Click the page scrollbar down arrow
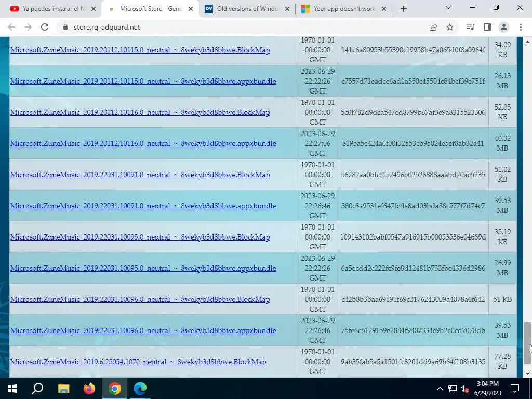The width and height of the screenshot is (532, 399). [x=527, y=374]
